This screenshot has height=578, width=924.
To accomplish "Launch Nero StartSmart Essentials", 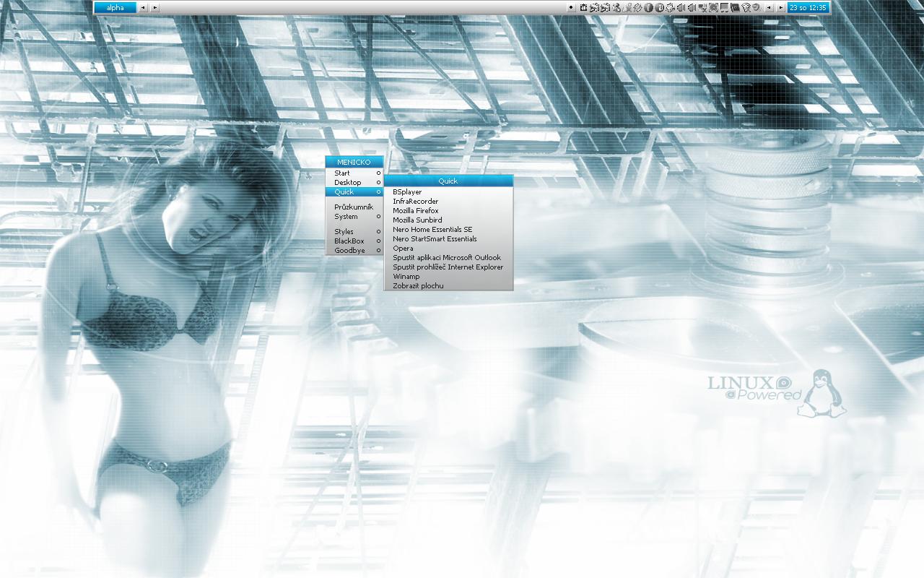I will 448,239.
